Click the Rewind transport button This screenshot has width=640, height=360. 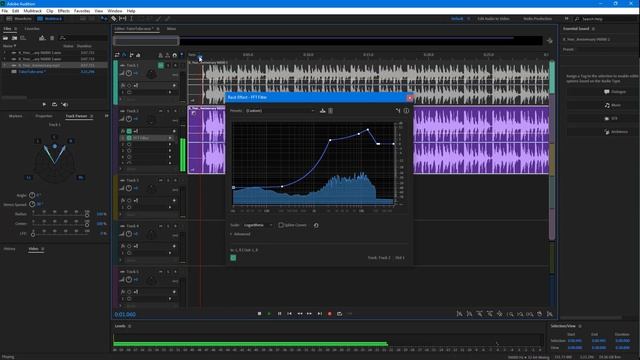(x=300, y=313)
